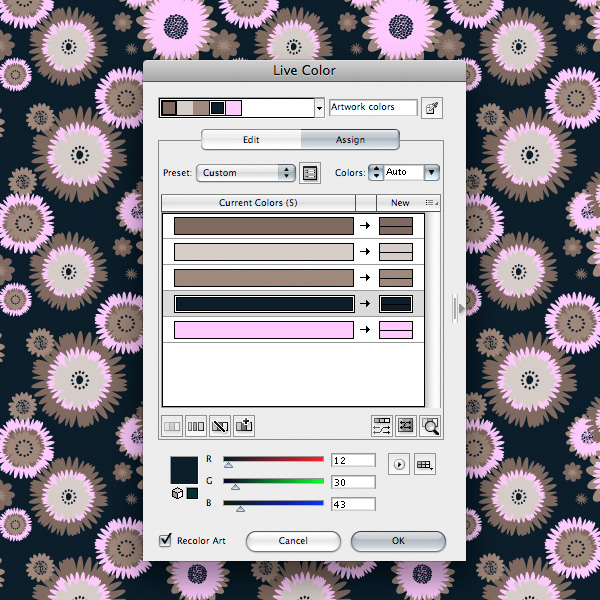Image resolution: width=600 pixels, height=600 pixels.
Task: Click the G green slider
Action: [273, 482]
